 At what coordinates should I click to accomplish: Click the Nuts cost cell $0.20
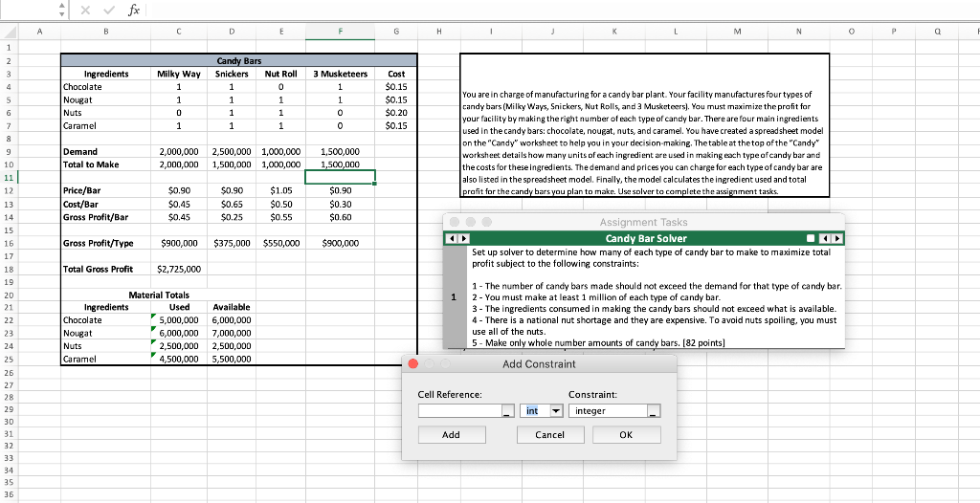click(x=396, y=113)
